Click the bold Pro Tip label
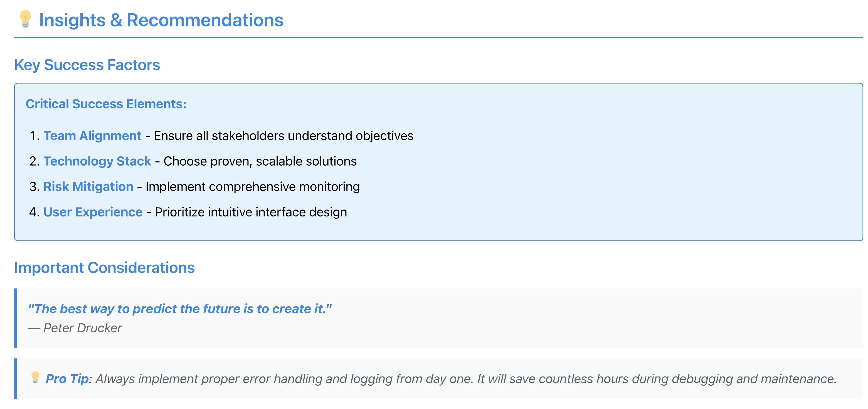Viewport: 868px width, 409px height. pyautogui.click(x=67, y=379)
